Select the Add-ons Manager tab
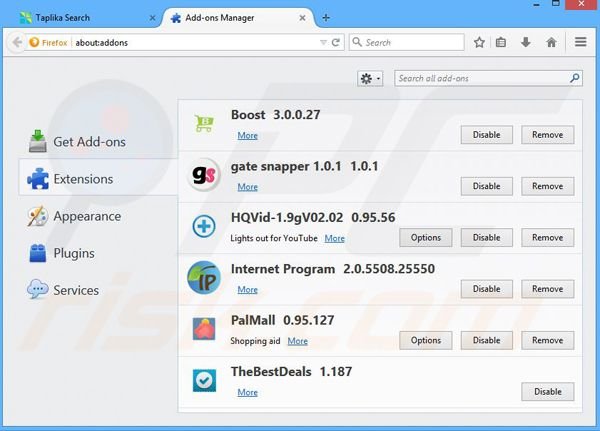600x431 pixels. point(239,18)
